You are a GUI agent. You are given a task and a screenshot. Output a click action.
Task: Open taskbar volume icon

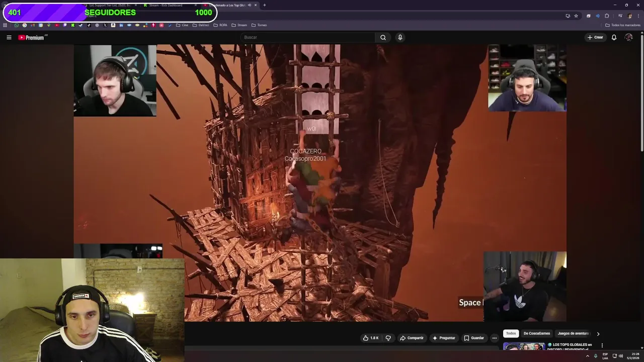(621, 356)
